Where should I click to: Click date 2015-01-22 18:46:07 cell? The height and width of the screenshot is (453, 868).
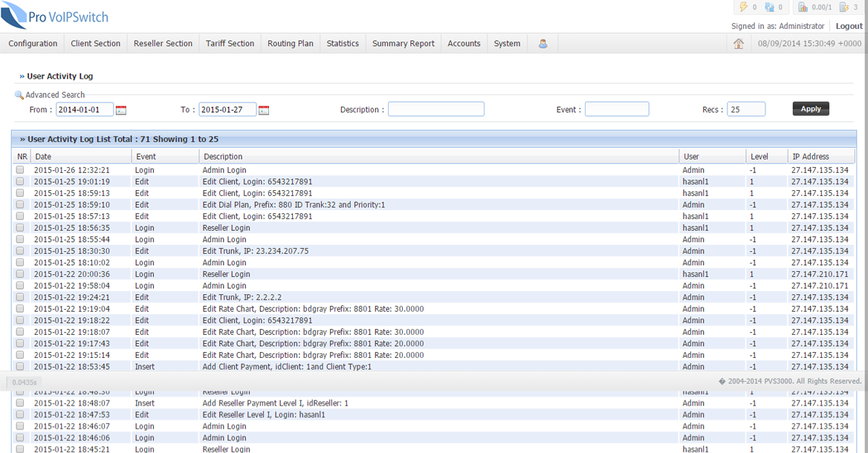click(72, 426)
